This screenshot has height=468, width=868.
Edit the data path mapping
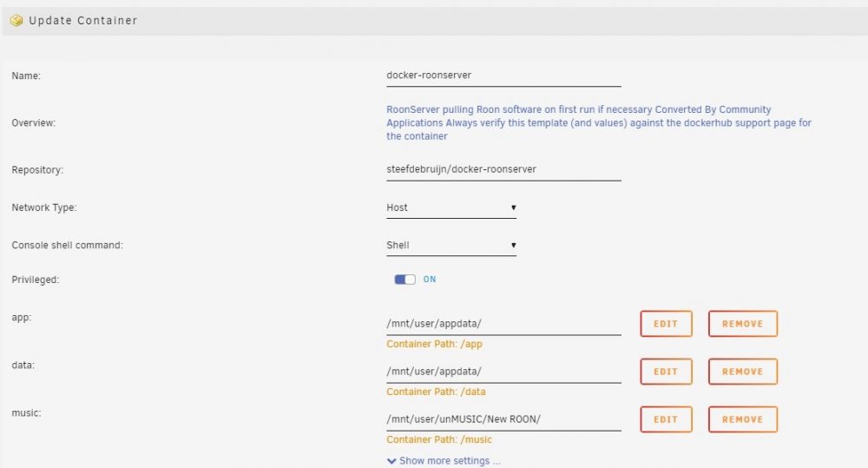[x=666, y=372]
